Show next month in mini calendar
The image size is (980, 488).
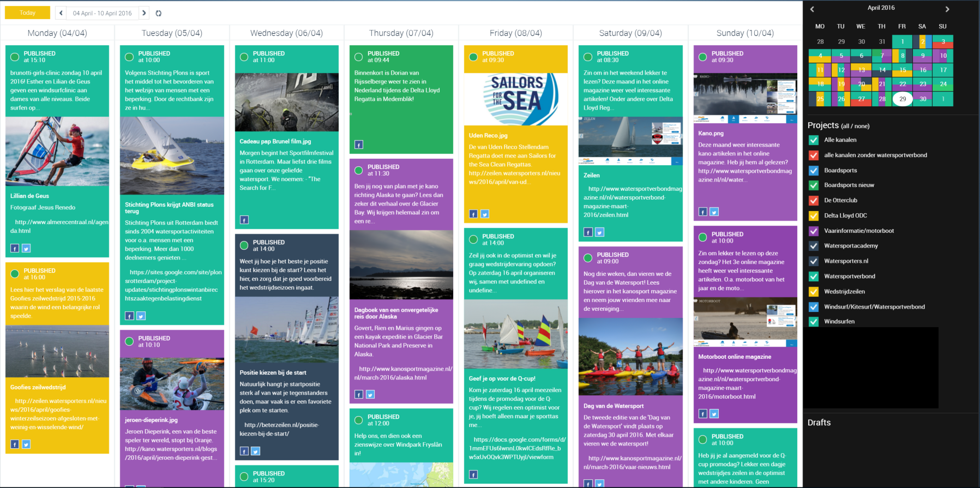coord(947,9)
